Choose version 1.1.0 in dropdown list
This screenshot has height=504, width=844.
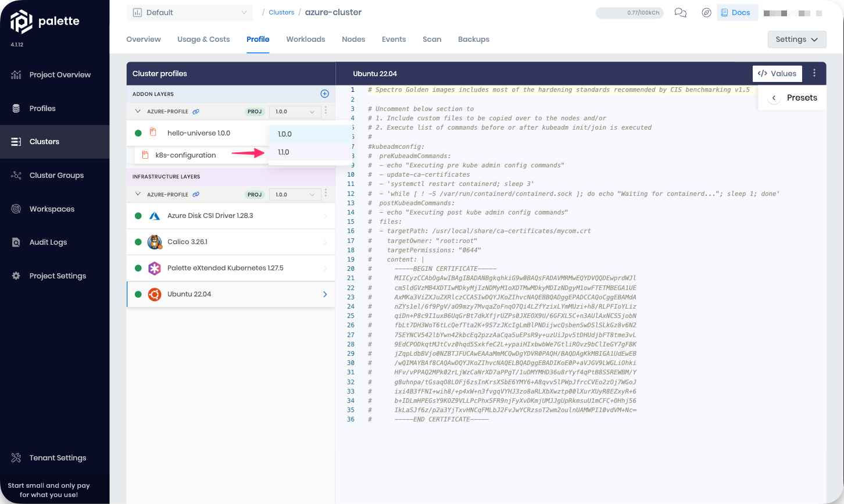coord(310,152)
